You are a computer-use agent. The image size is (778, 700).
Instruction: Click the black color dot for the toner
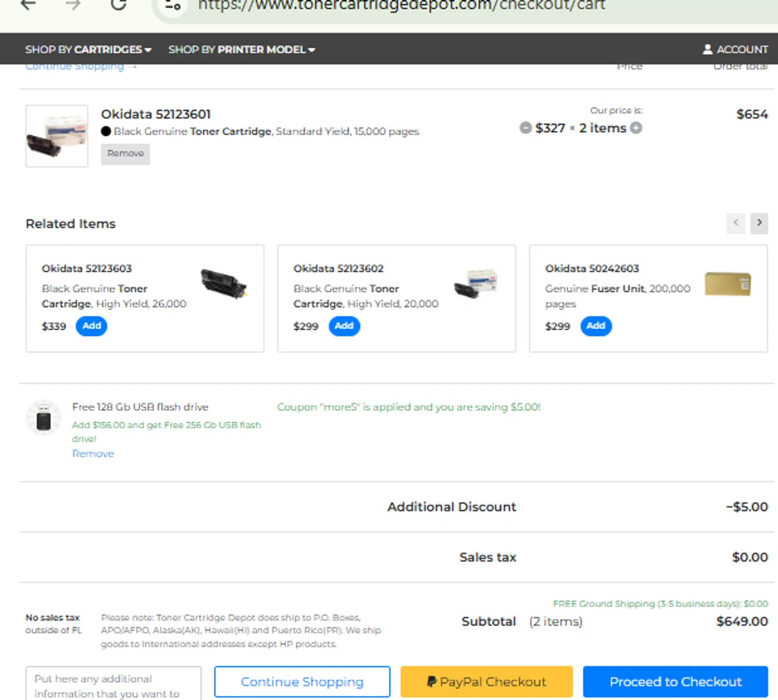coord(106,131)
